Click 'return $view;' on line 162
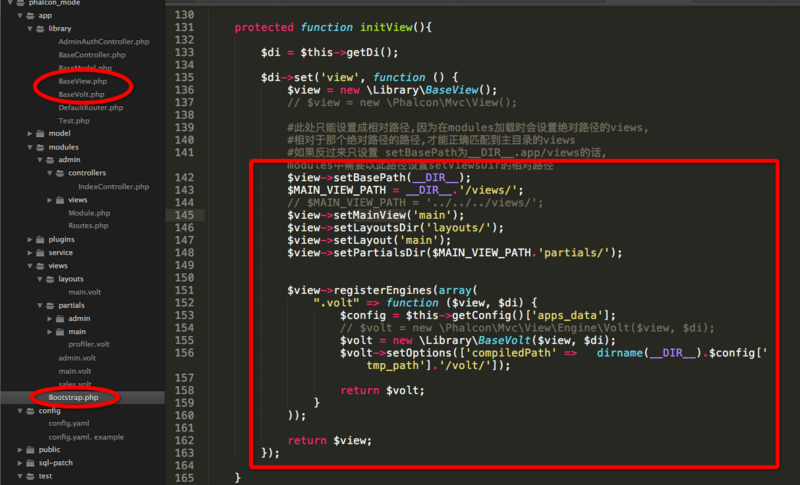This screenshot has height=485, width=800. click(330, 441)
